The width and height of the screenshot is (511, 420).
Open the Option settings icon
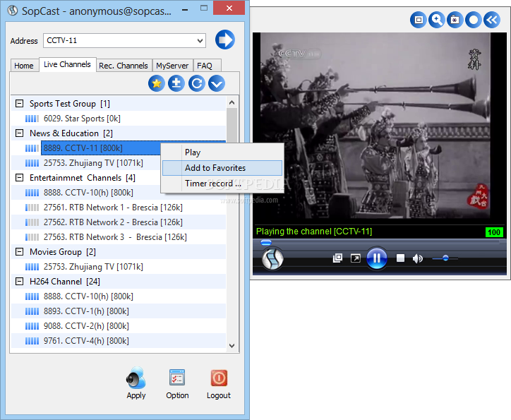[177, 378]
